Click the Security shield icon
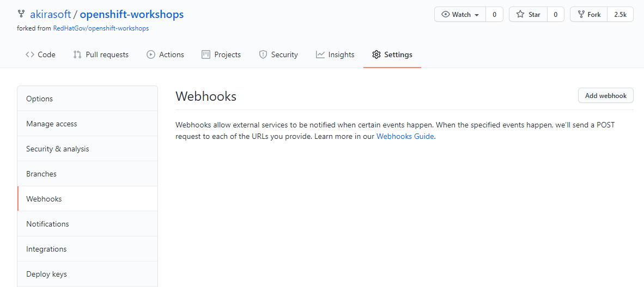The image size is (644, 287). click(263, 54)
